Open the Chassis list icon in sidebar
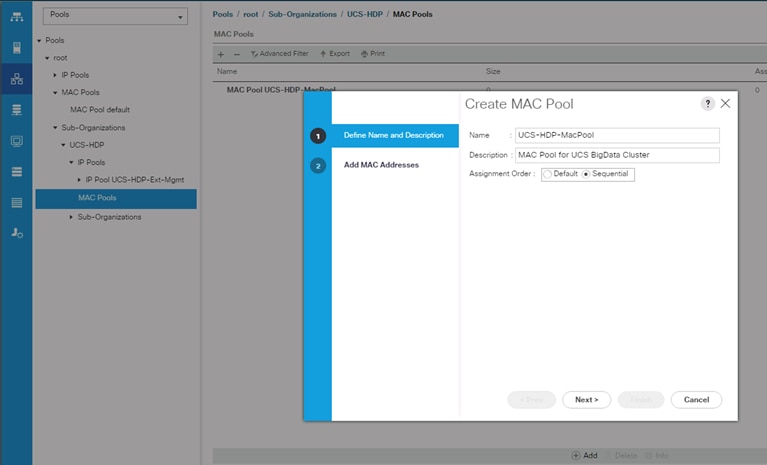 pos(16,202)
